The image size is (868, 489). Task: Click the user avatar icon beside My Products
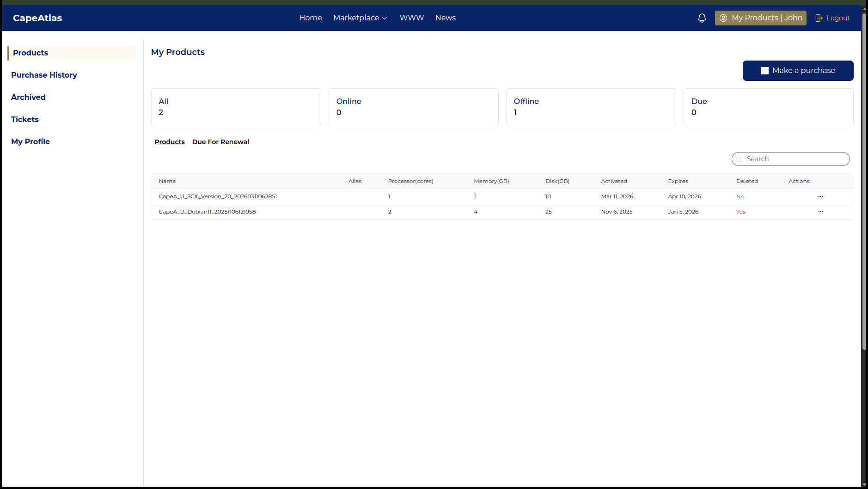coord(723,18)
